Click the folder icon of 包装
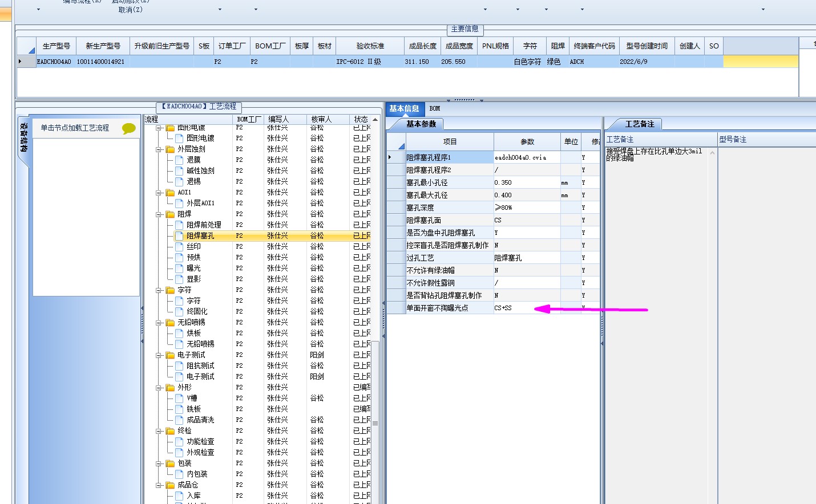 170,464
